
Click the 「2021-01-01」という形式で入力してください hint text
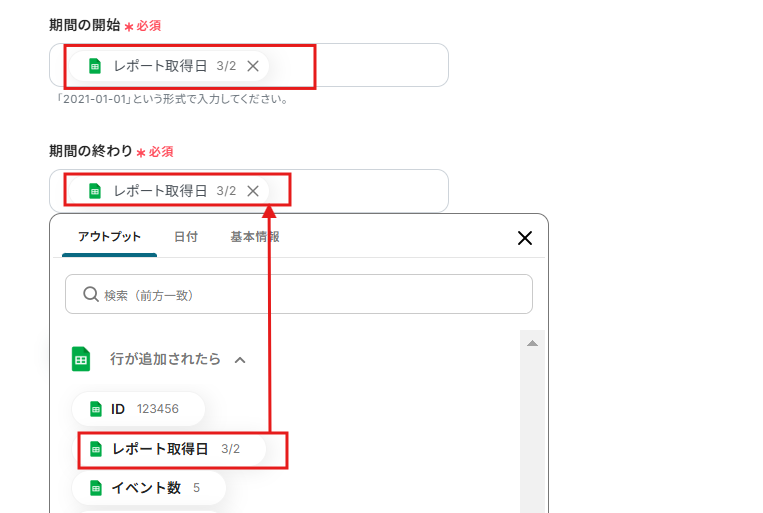tap(173, 99)
